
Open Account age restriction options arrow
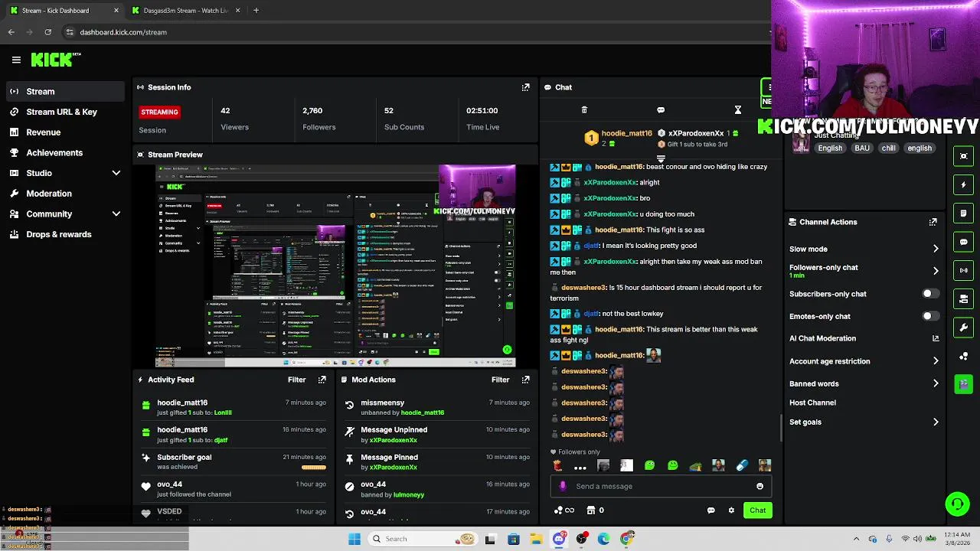(936, 361)
